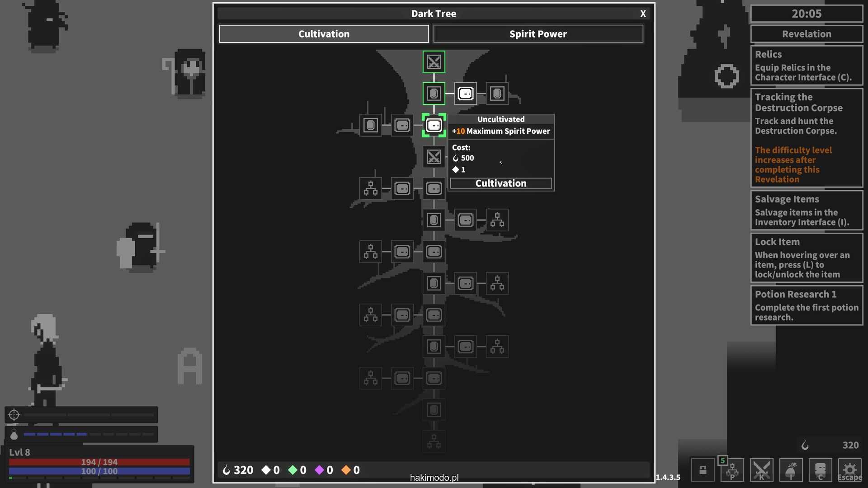Close the Dark Tree window
The height and width of the screenshot is (488, 868).
point(643,14)
